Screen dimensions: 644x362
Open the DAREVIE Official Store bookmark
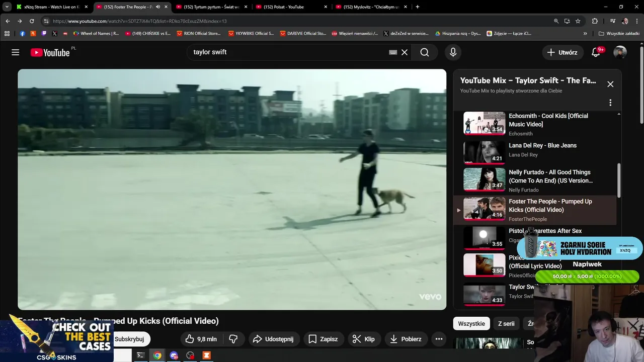(302, 34)
